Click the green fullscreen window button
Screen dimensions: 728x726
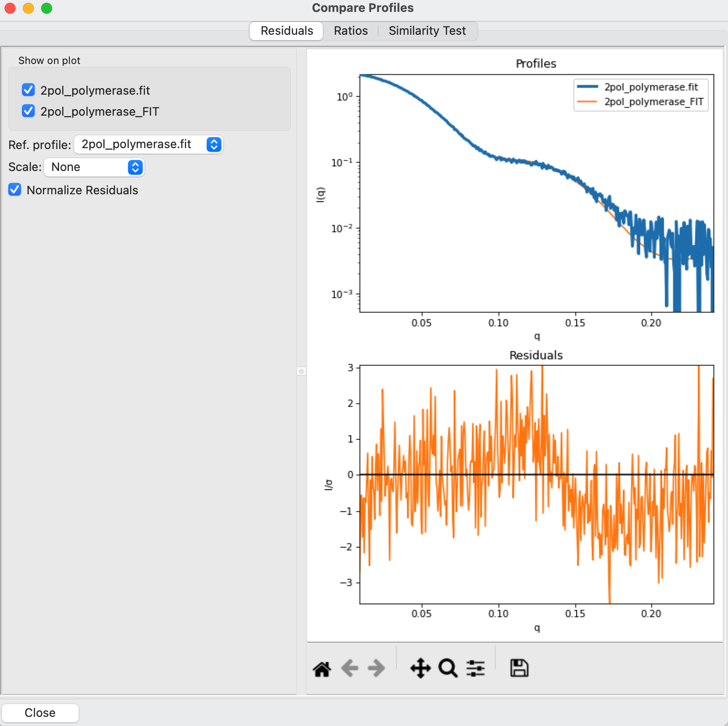[x=47, y=8]
